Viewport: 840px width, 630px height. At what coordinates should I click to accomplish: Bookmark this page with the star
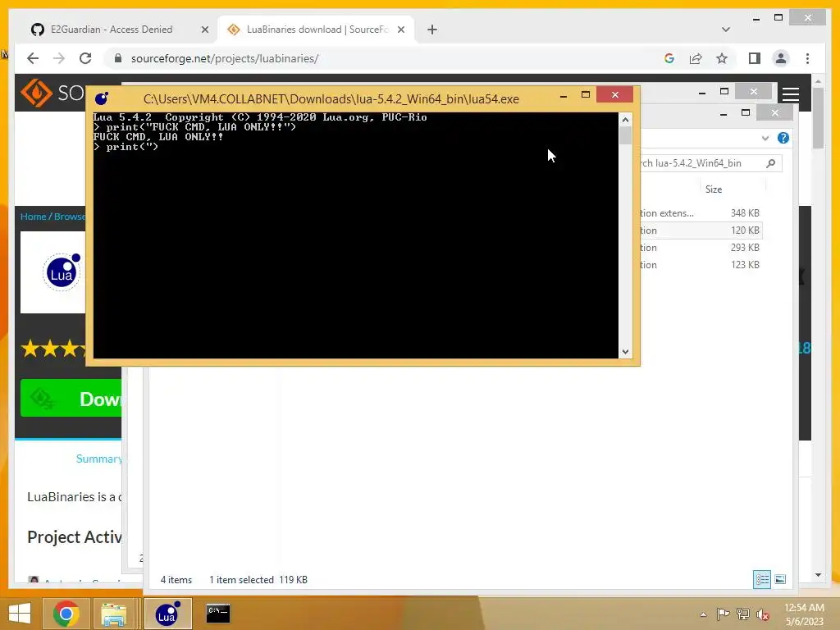(x=722, y=58)
